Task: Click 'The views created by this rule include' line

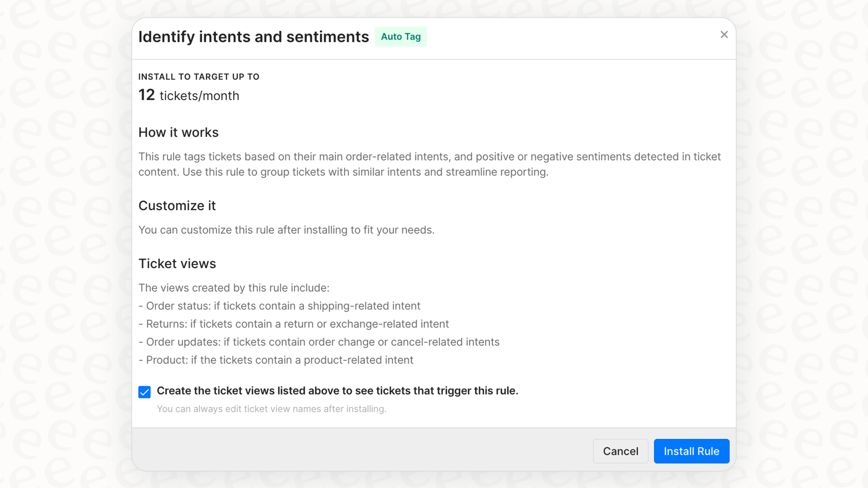Action: pos(234,288)
